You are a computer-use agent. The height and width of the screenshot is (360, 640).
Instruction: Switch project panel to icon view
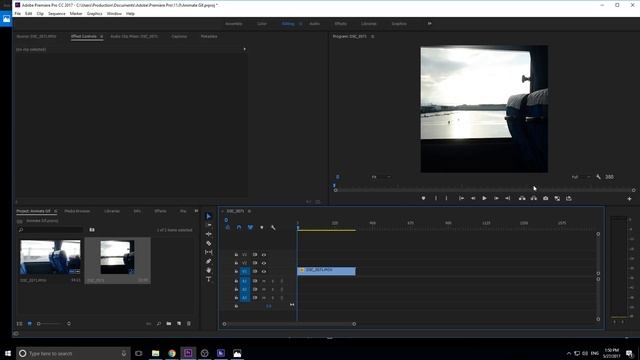point(29,324)
